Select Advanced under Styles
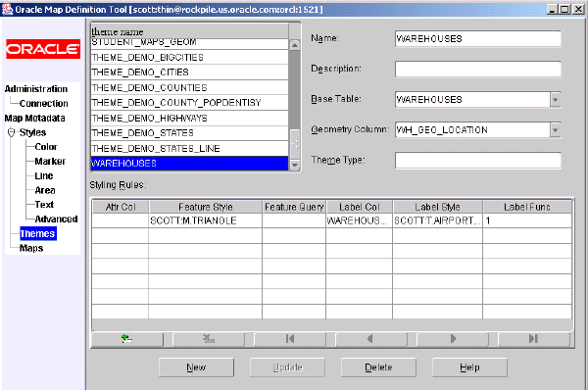 coord(56,219)
